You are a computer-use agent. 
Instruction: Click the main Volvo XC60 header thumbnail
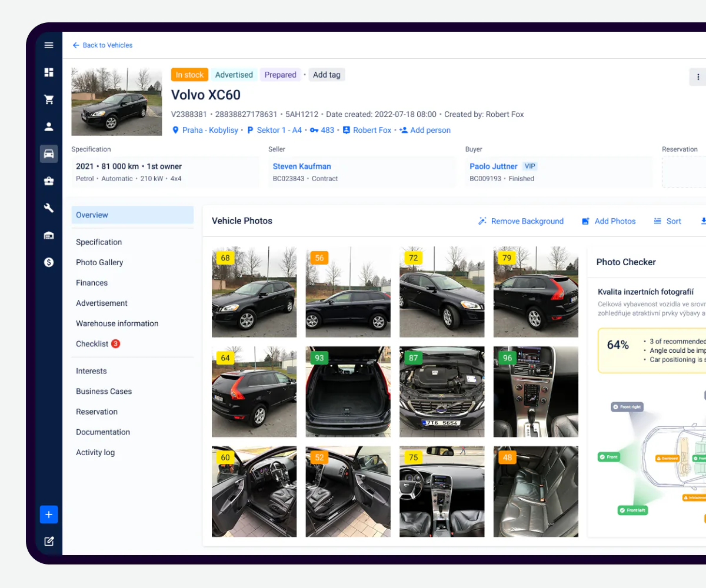[x=116, y=102]
